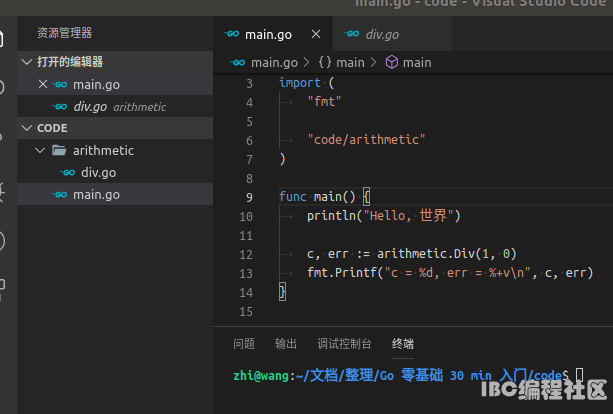Image resolution: width=613 pixels, height=414 pixels.
Task: Open the 问题 panel tab
Action: point(244,344)
